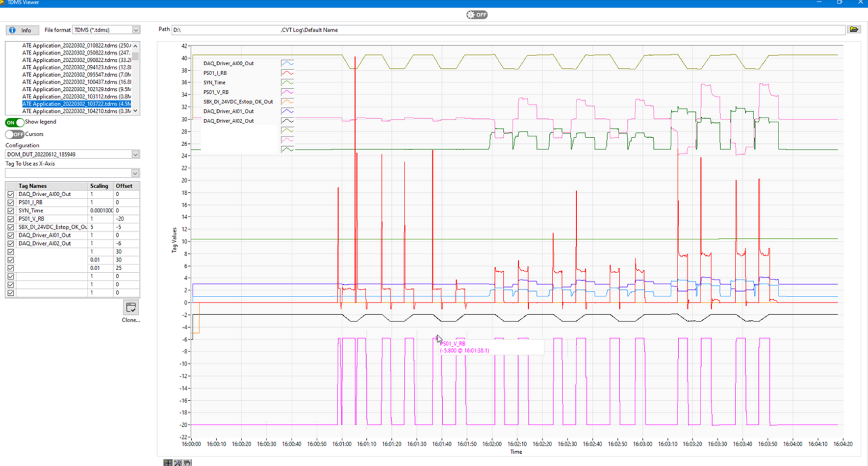The image size is (868, 466).
Task: Click the Clone icon
Action: pyautogui.click(x=131, y=308)
